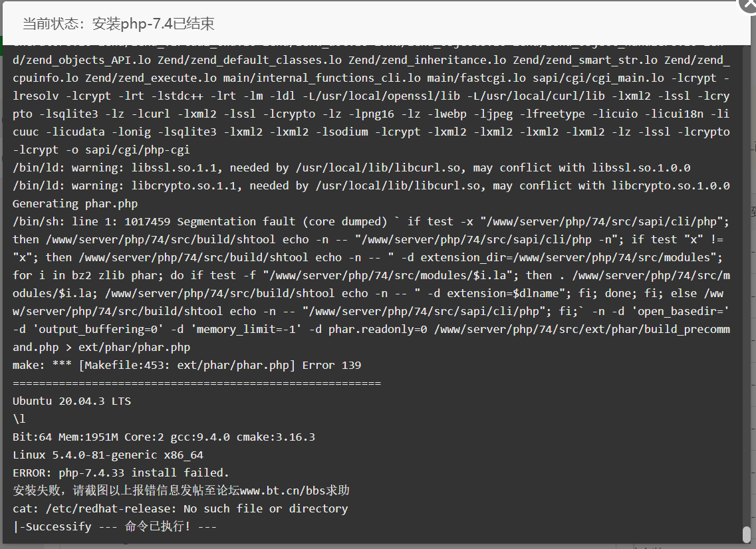
Task: Click the 'Generating phar.php' log line
Action: pyautogui.click(x=75, y=203)
